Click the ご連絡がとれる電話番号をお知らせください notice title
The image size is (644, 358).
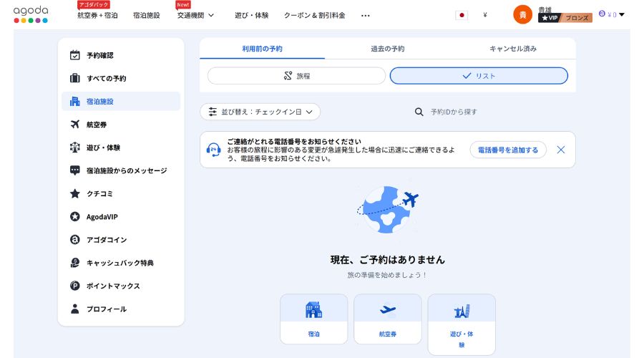coord(294,141)
